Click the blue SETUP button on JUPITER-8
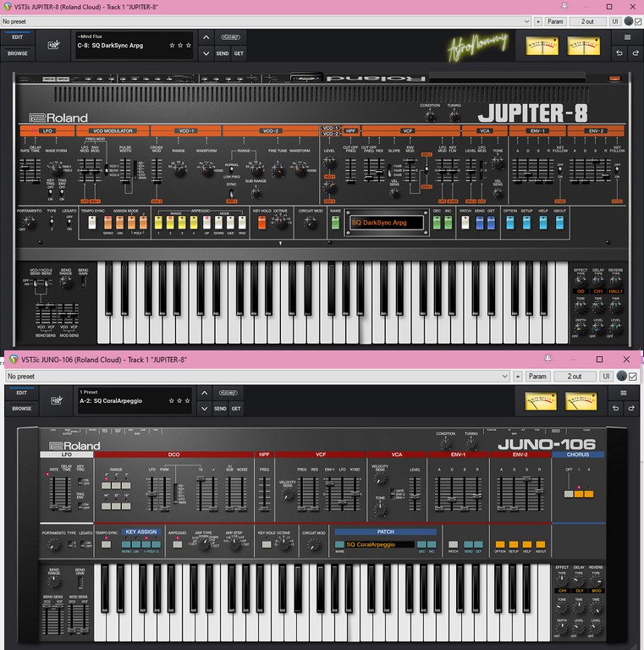The image size is (644, 650). coord(526,223)
